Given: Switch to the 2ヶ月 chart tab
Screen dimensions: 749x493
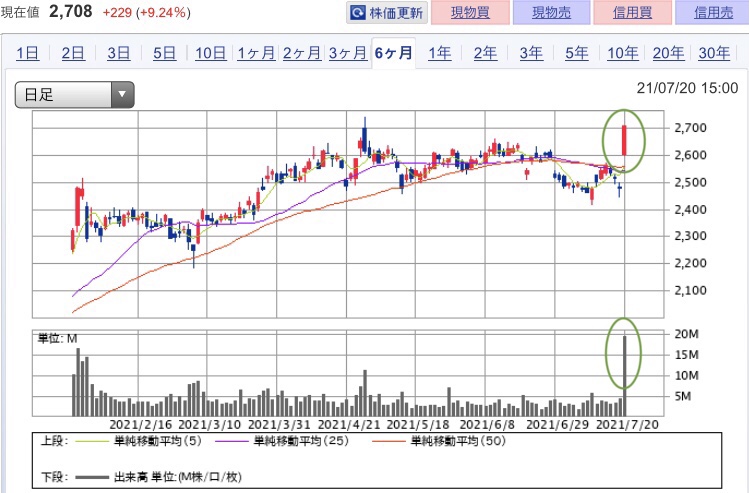Looking at the screenshot, I should click(301, 53).
